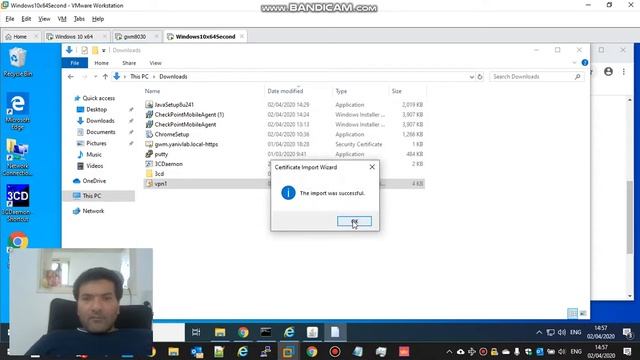Open Internet Explorer in guest taskbar
The image size is (640, 360).
(289, 332)
